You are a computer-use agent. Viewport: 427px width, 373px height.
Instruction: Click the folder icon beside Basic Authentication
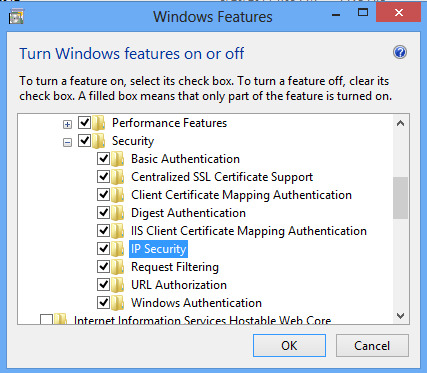(118, 159)
